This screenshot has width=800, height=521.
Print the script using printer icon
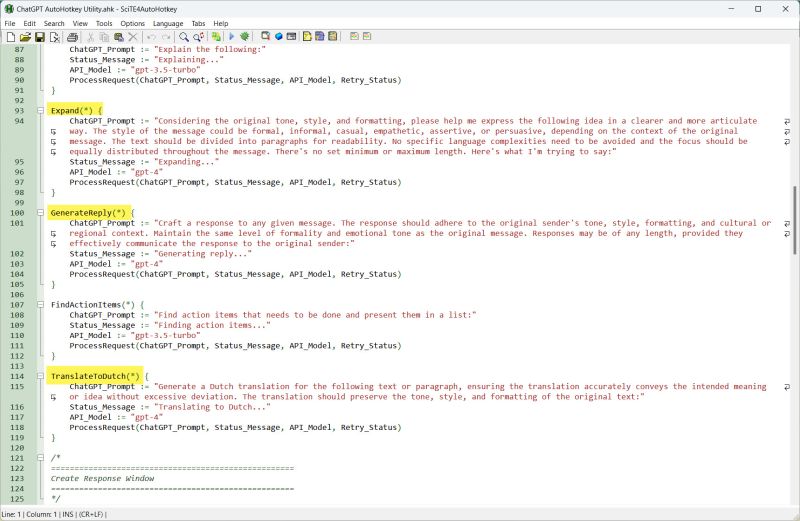point(72,37)
